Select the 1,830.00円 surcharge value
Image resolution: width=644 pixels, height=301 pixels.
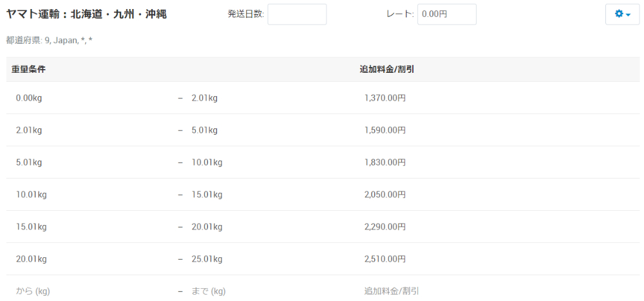point(385,162)
